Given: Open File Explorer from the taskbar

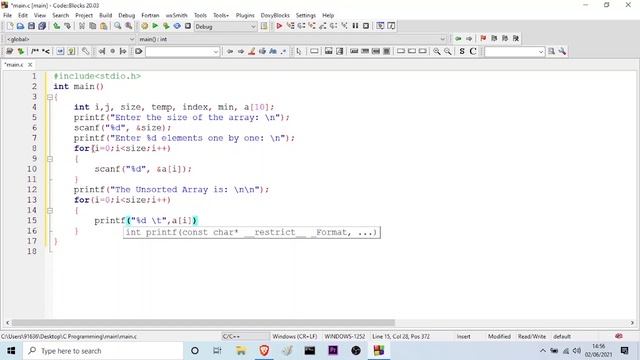Looking at the screenshot, I should 241,351.
